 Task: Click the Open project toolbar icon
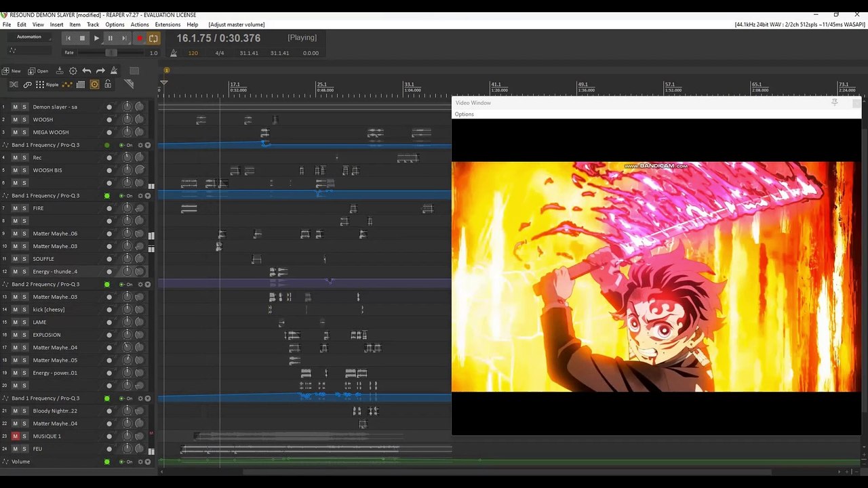(38, 70)
